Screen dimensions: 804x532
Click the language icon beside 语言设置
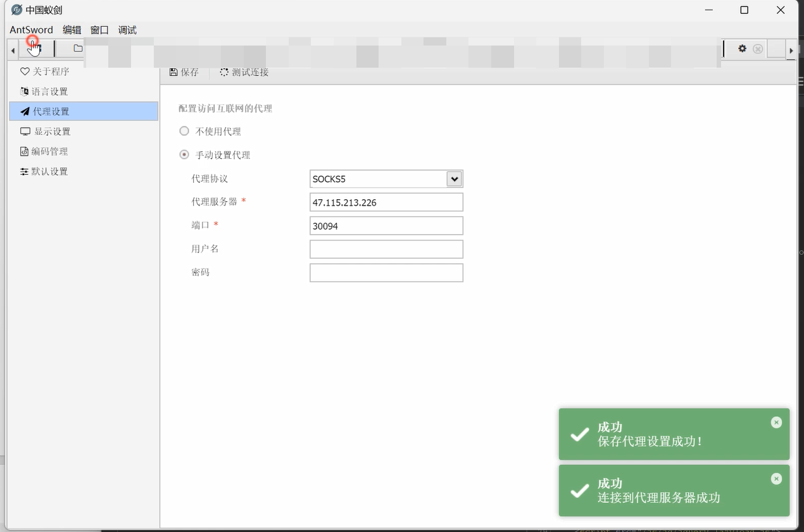[25, 92]
